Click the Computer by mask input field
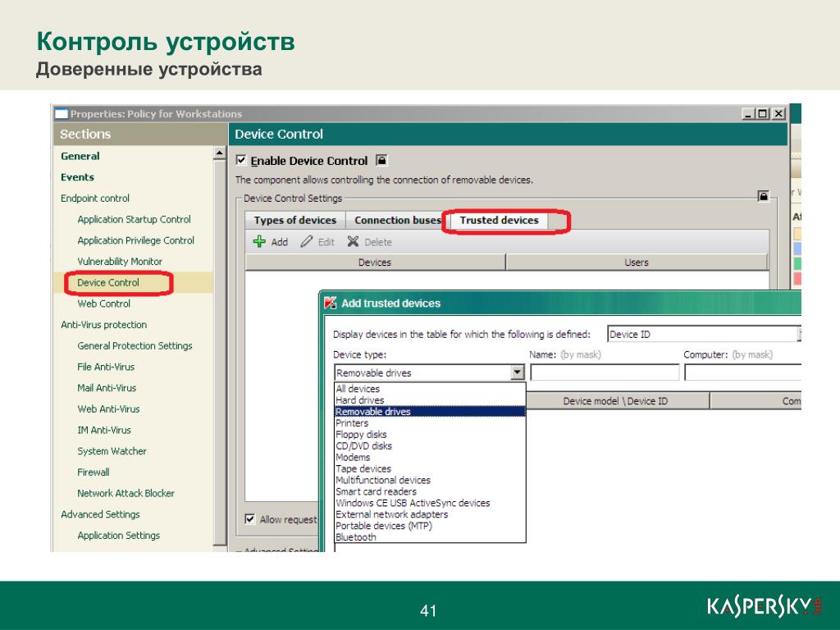This screenshot has height=630, width=840. click(x=742, y=372)
